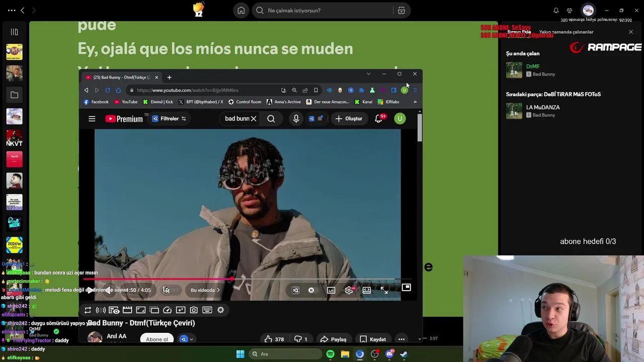Screen dimensions: 644x362
Task: Click the Paylaş share button
Action: tap(334, 339)
